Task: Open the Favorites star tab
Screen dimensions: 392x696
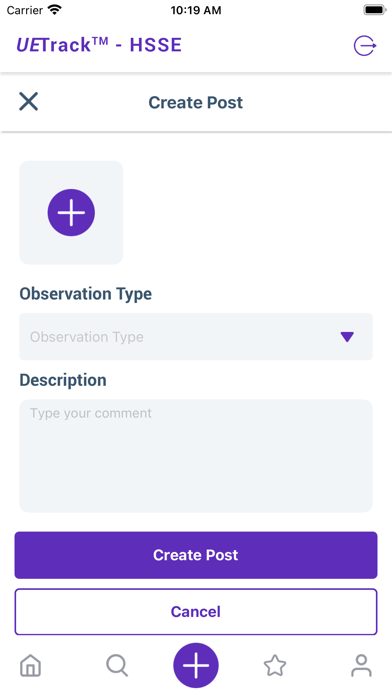Action: point(275,666)
